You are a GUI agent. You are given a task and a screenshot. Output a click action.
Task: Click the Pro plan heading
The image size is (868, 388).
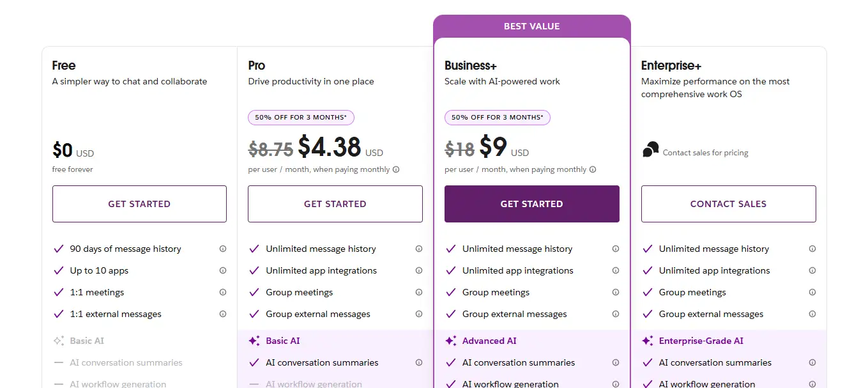tap(256, 65)
